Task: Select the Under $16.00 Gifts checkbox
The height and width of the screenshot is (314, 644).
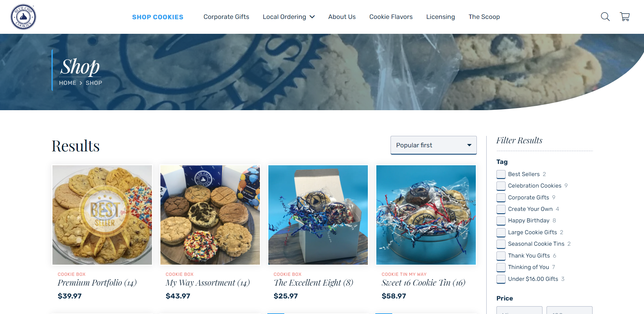Action: pos(501,279)
